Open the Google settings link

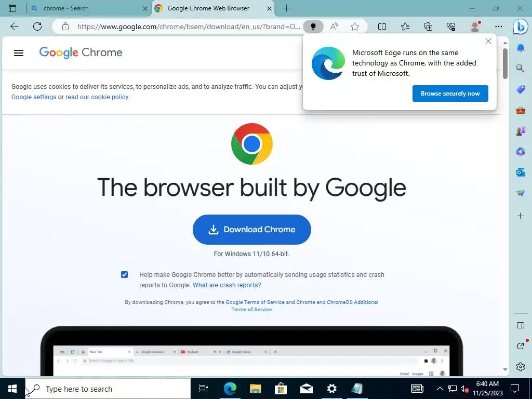tap(34, 97)
